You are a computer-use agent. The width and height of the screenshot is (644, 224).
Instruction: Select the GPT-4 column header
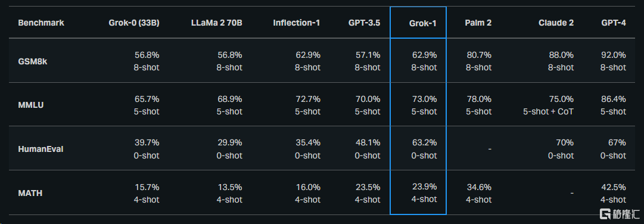coord(614,23)
